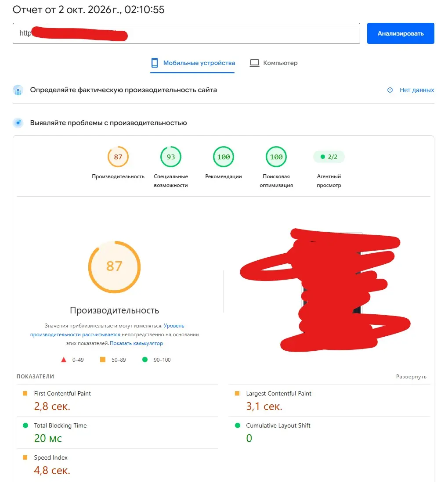The height and width of the screenshot is (482, 448).
Task: Click orange square beside Speed Index
Action: (25, 457)
